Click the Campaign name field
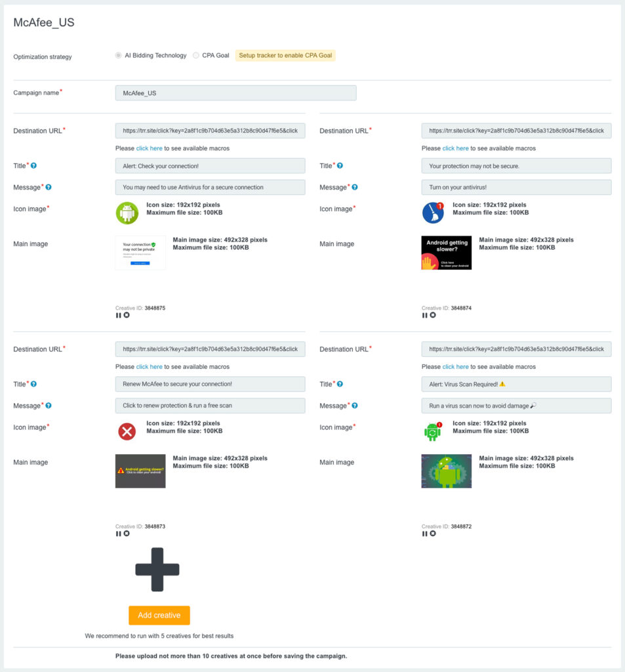 235,93
